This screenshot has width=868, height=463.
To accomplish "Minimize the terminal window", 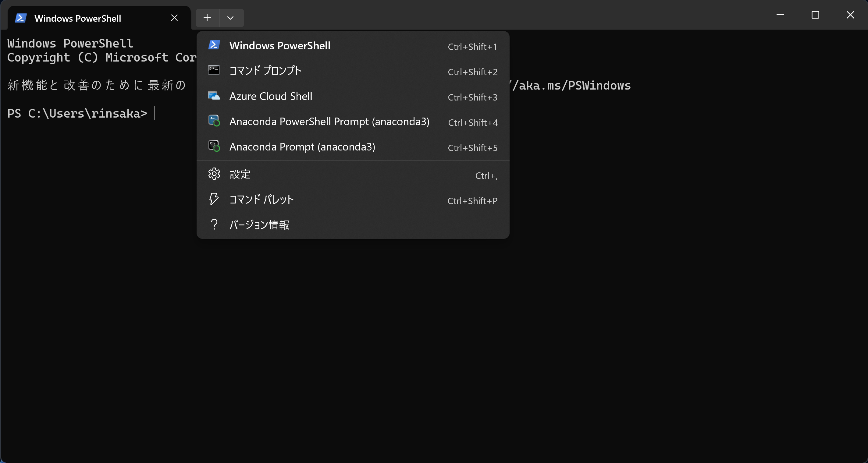I will (x=781, y=15).
